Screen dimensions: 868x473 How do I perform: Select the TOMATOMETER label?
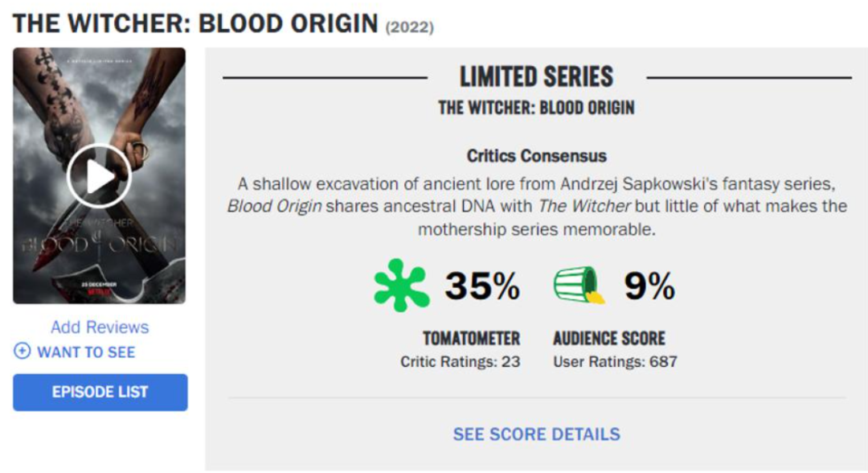pos(472,338)
